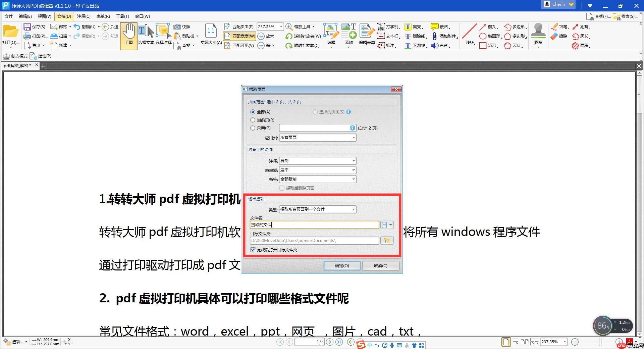Viewport: 644px width, 349px height.
Task: Zoom in with 放大 plus icon
Action: pyautogui.click(x=266, y=36)
